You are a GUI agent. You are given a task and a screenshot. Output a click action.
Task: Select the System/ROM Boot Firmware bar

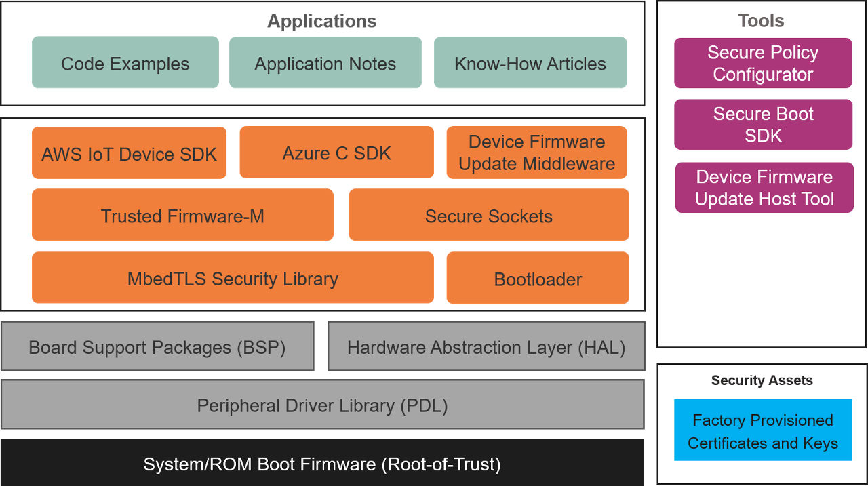tap(322, 464)
